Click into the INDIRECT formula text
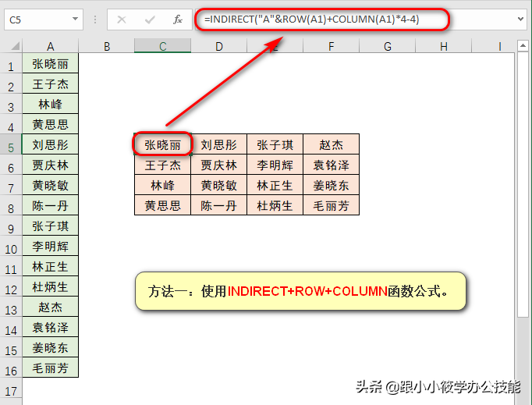The width and height of the screenshot is (532, 405). coord(311,20)
